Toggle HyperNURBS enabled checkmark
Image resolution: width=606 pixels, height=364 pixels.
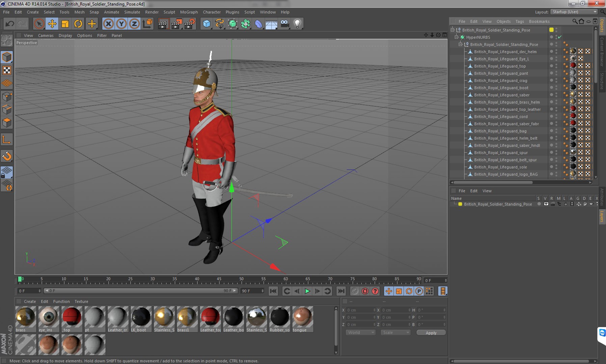(x=560, y=37)
